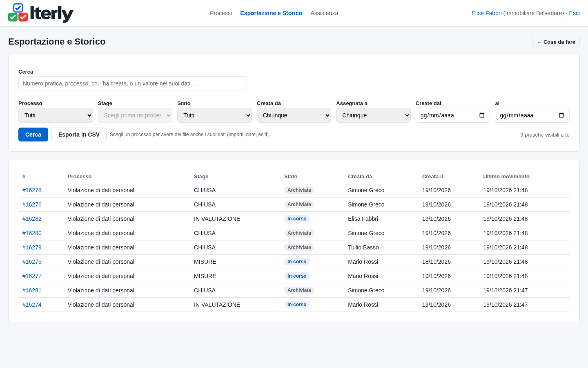
Task: Click the Esci logout link
Action: coord(574,13)
